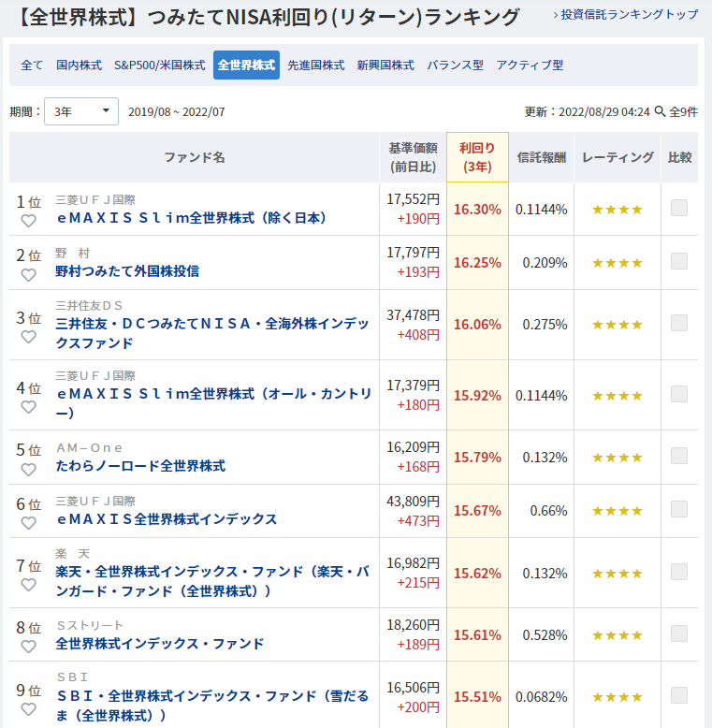
Task: Check compare box for 野村つみたて外国株投信
Action: click(x=679, y=261)
